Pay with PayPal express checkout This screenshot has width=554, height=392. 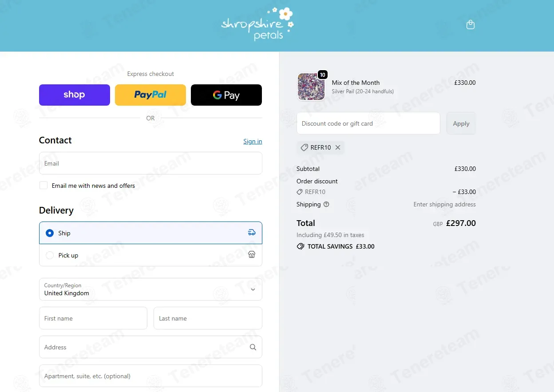click(150, 95)
